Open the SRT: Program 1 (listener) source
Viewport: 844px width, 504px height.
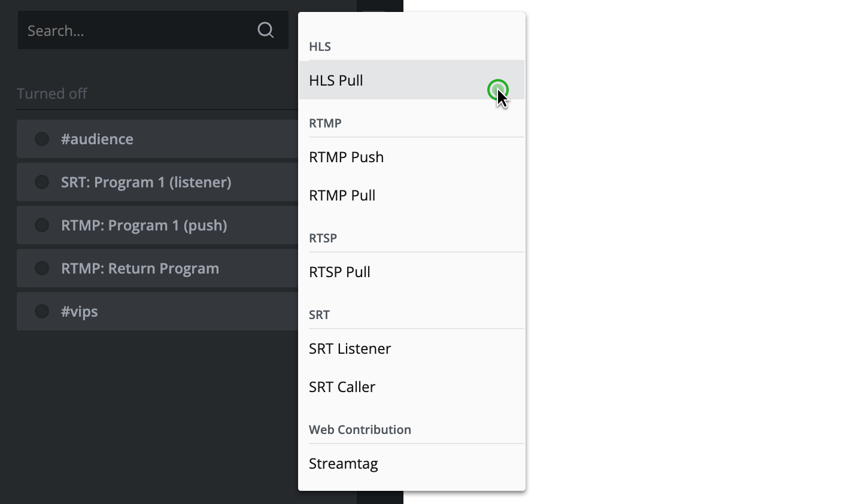coord(146,182)
